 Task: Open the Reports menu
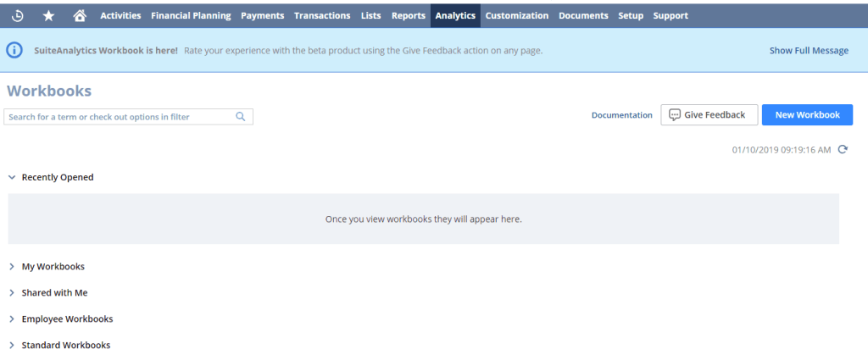coord(409,16)
